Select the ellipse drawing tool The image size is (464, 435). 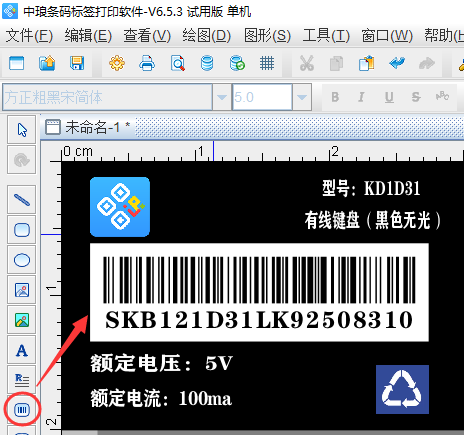point(22,260)
